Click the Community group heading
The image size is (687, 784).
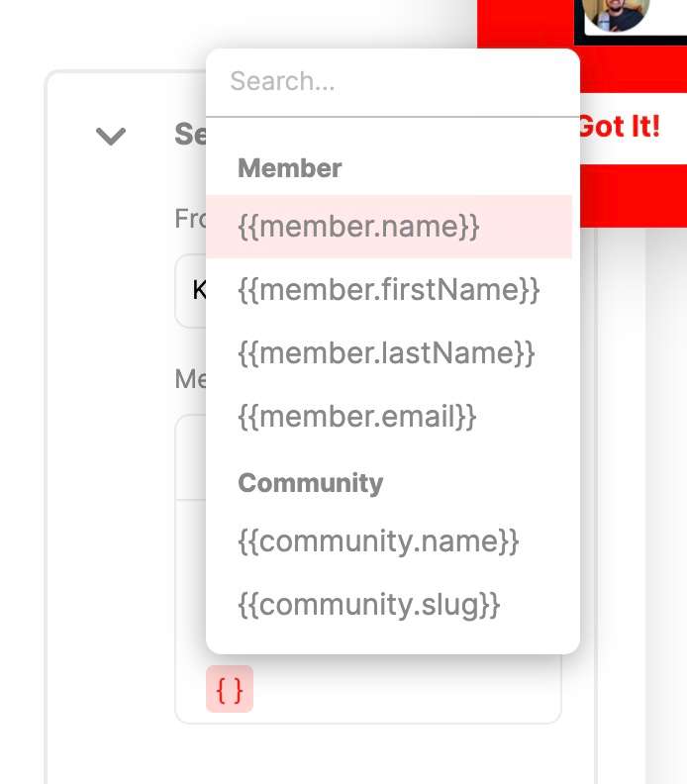tap(310, 483)
